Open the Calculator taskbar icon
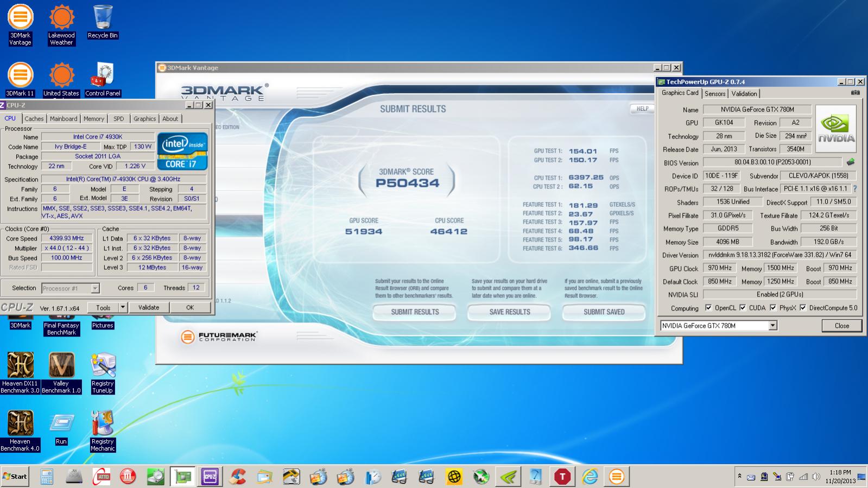The width and height of the screenshot is (868, 488). point(47,477)
